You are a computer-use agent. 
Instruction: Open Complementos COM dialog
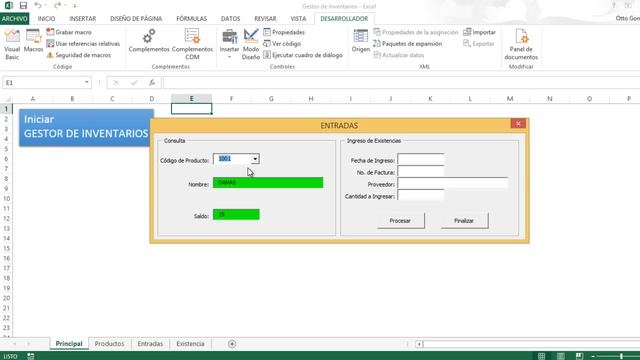pos(192,45)
